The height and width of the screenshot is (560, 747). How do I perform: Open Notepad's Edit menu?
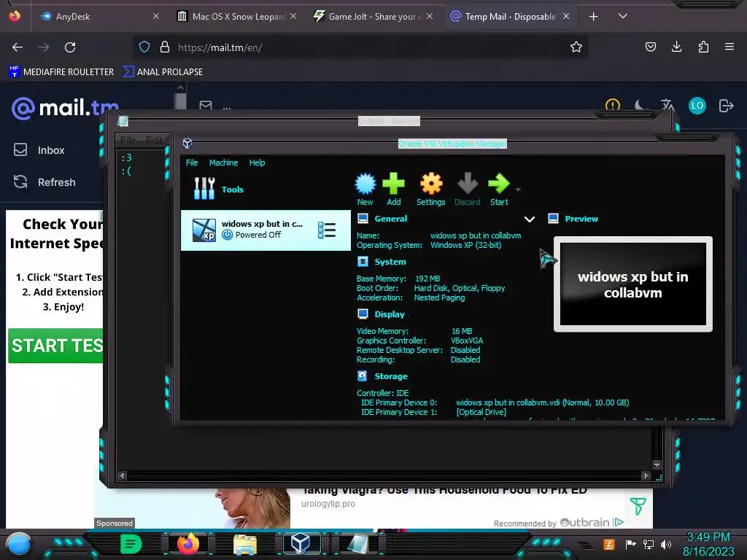[x=154, y=140]
